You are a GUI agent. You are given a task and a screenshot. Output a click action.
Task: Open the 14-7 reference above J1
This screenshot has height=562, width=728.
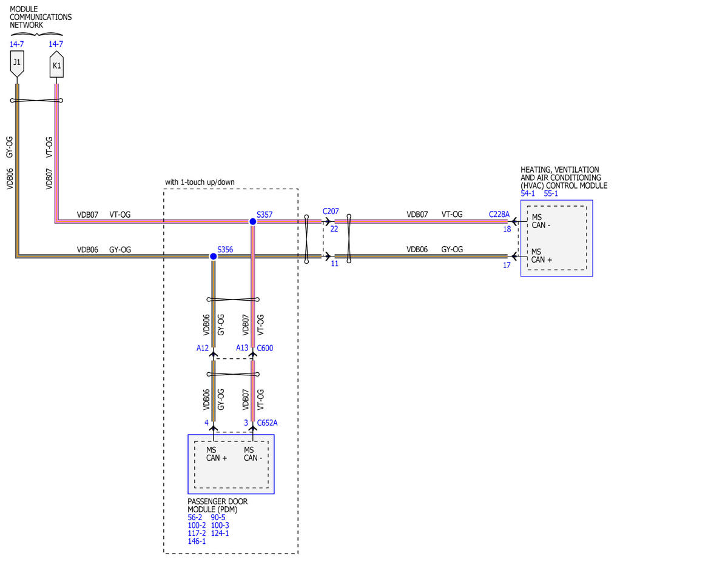tap(16, 44)
